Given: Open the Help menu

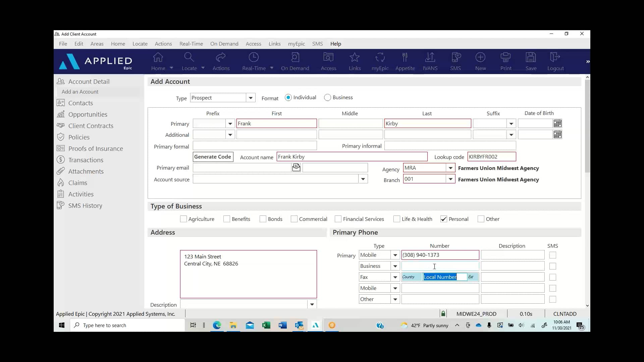Looking at the screenshot, I should (x=336, y=44).
